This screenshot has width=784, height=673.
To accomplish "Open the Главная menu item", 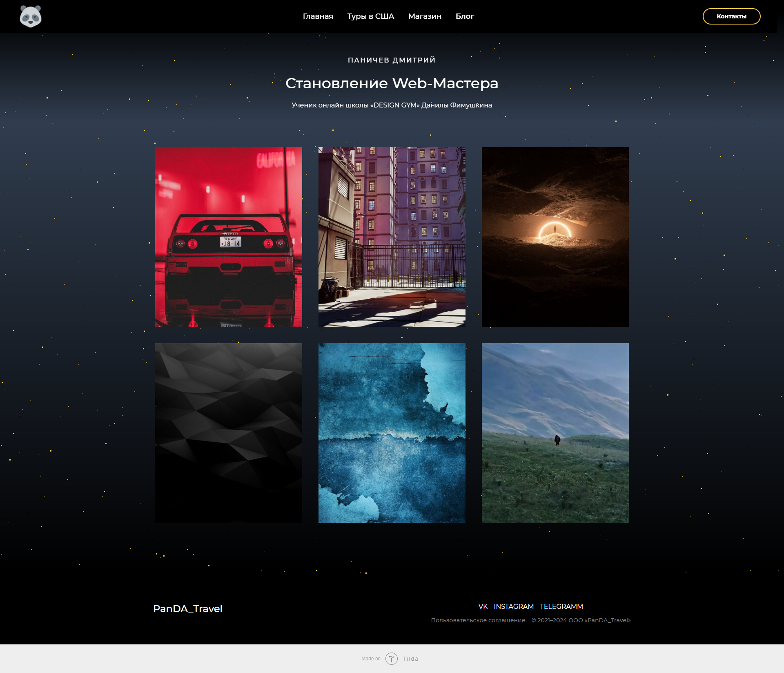I will pyautogui.click(x=318, y=16).
